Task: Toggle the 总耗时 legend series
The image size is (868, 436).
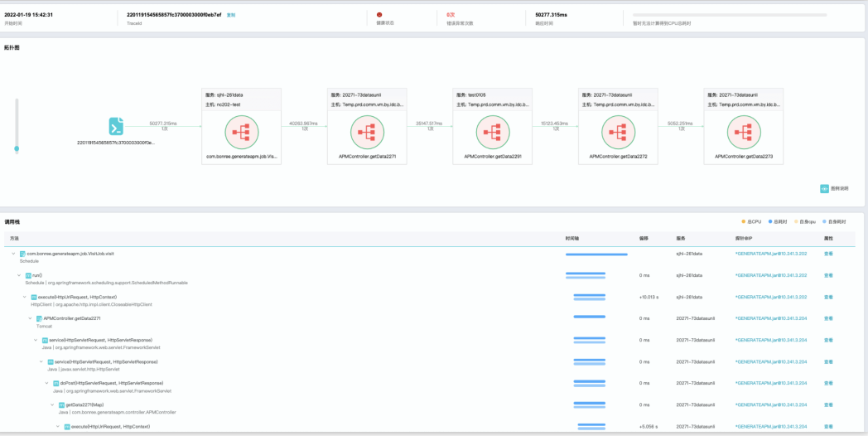Action: (x=777, y=222)
